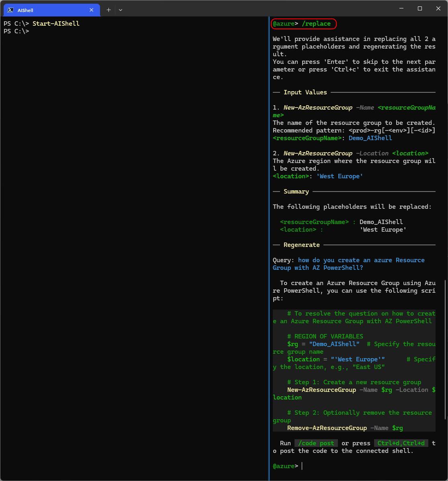
Task: Click the empty PS C:\> prompt line
Action: click(16, 31)
